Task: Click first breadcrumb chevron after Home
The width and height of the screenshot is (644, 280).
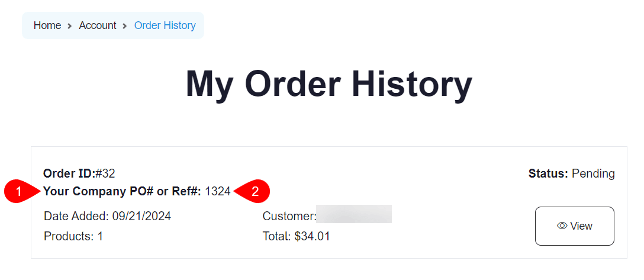Action: pos(70,26)
